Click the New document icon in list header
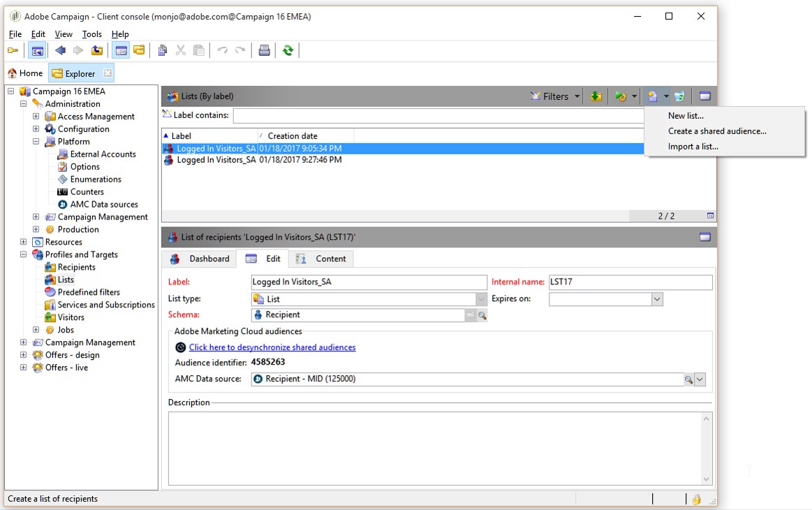The image size is (812, 510). tap(653, 96)
